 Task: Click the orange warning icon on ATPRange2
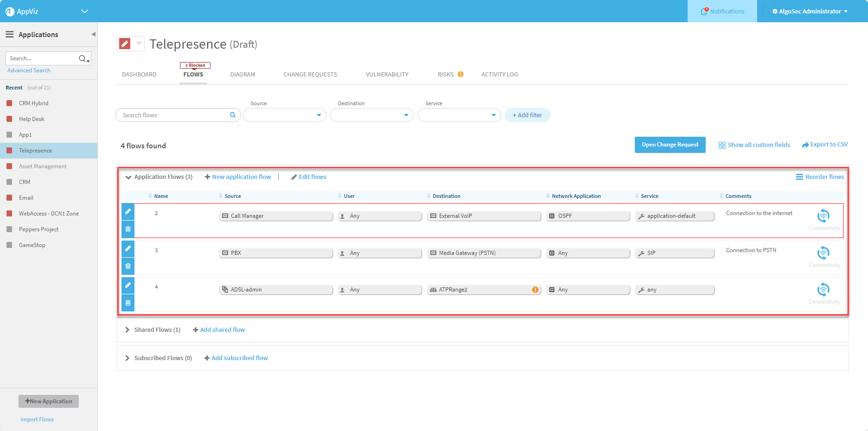tap(535, 290)
